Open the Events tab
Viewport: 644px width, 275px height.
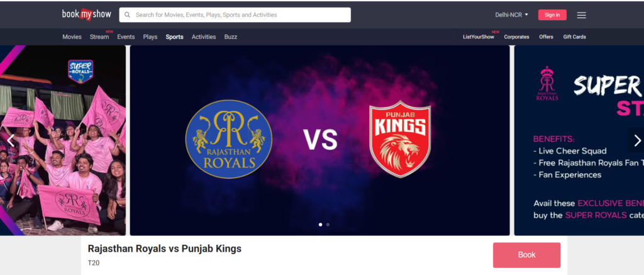[x=126, y=37]
